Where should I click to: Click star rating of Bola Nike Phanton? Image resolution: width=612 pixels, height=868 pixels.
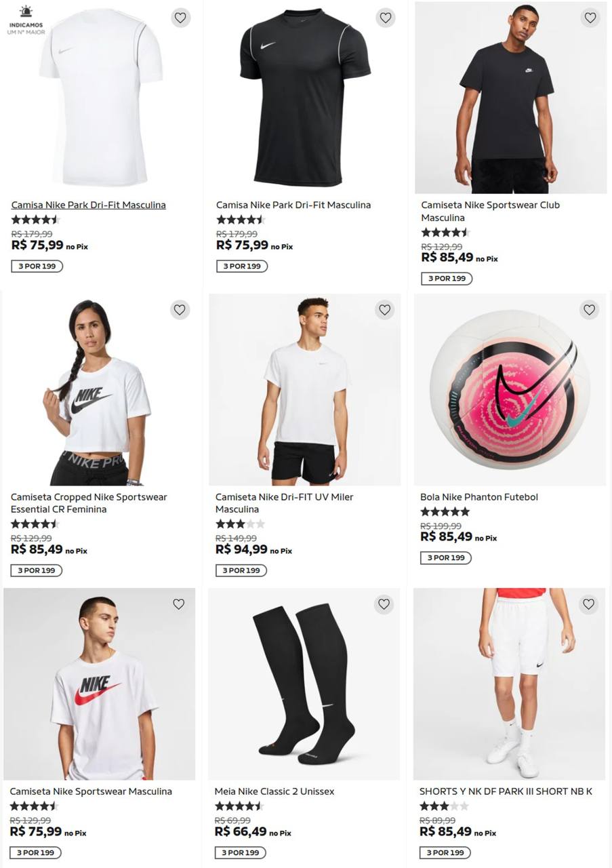(x=445, y=512)
